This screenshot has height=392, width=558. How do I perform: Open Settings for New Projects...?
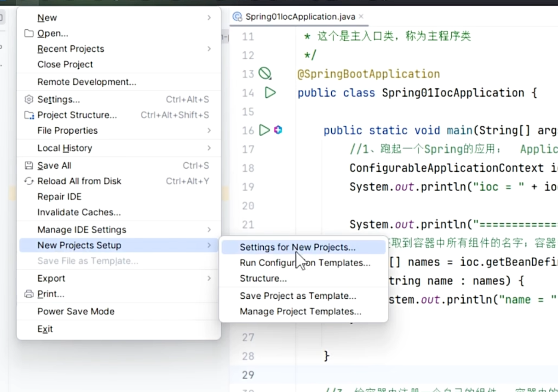coord(304,247)
